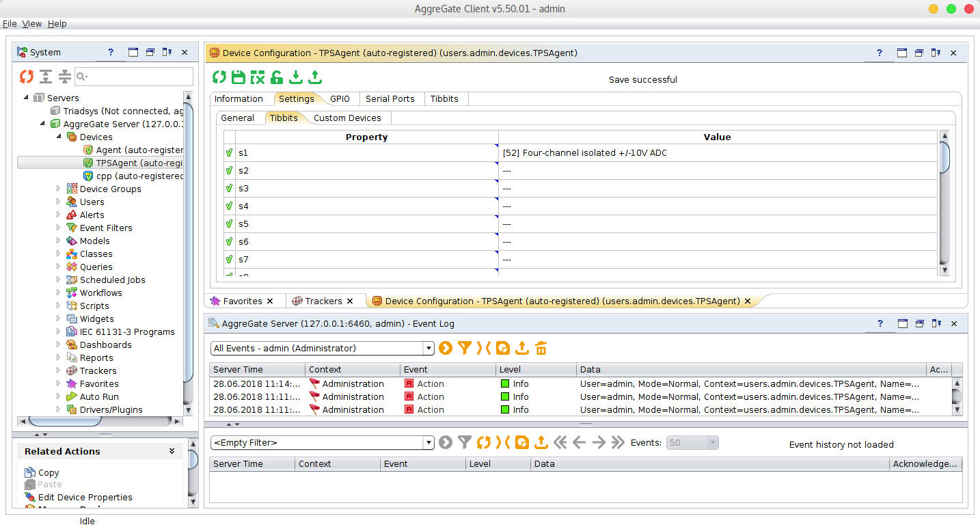Expand the Device Groups node

tap(59, 189)
